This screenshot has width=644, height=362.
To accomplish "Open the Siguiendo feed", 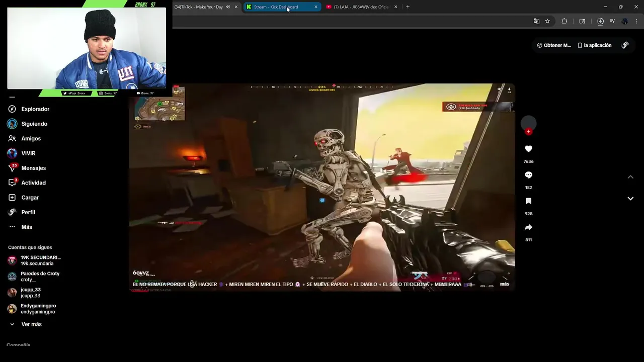I will pyautogui.click(x=28, y=124).
